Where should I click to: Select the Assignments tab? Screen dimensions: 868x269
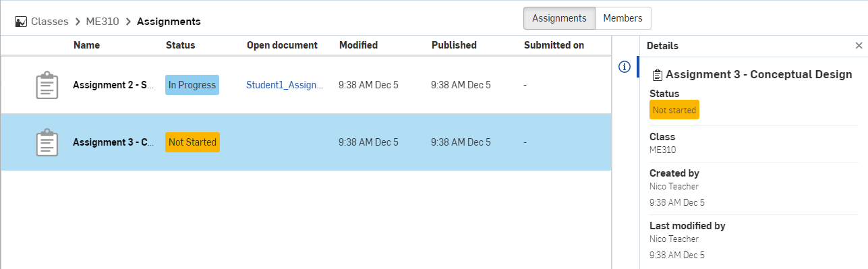click(x=559, y=18)
